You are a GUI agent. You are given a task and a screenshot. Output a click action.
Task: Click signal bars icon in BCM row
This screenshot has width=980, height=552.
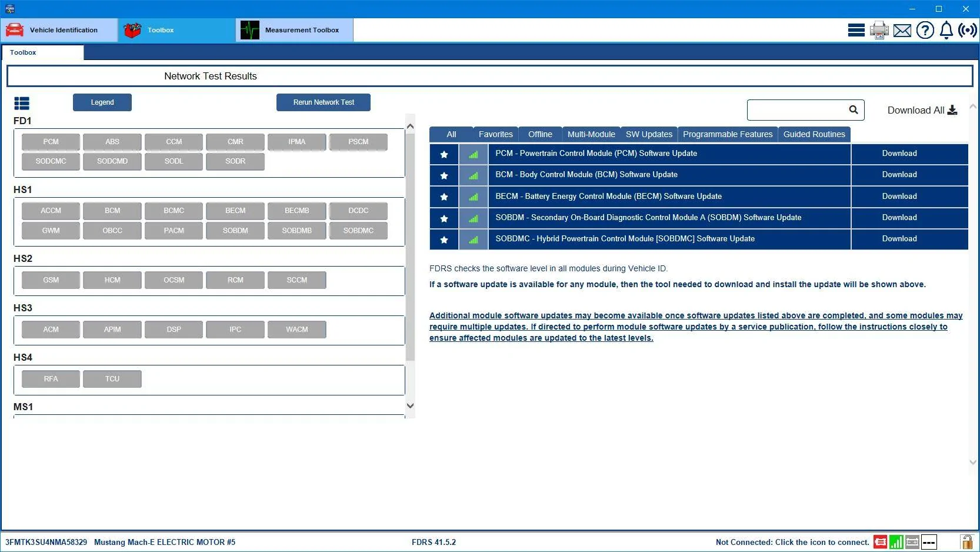tap(474, 175)
